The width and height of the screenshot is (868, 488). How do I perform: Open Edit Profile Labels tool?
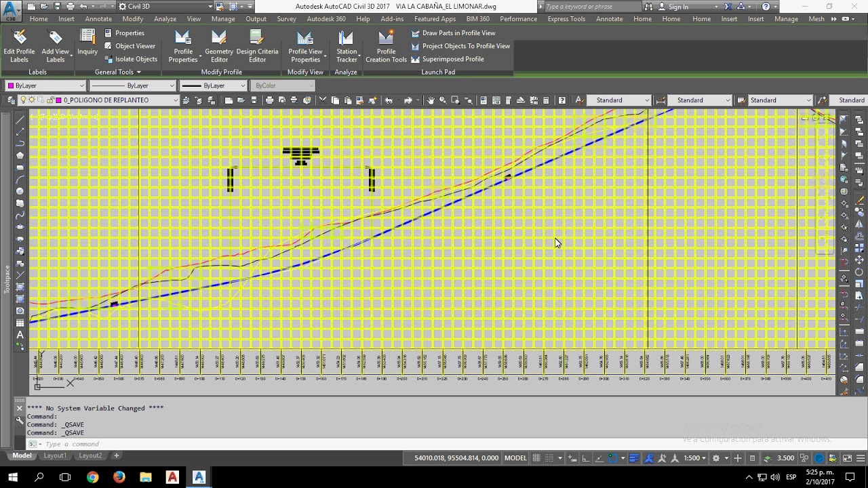[x=19, y=46]
